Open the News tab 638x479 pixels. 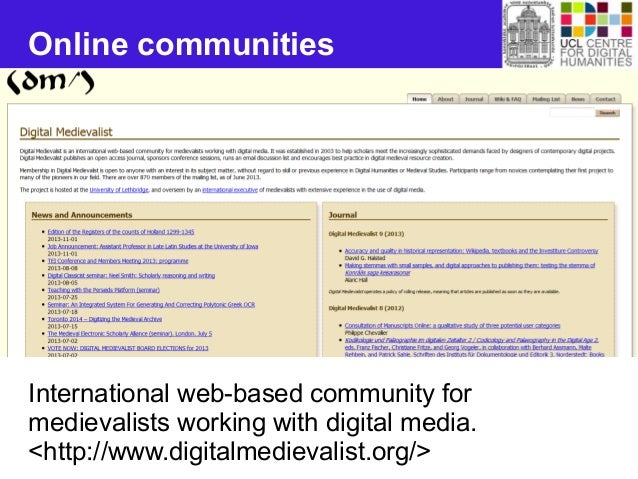578,99
